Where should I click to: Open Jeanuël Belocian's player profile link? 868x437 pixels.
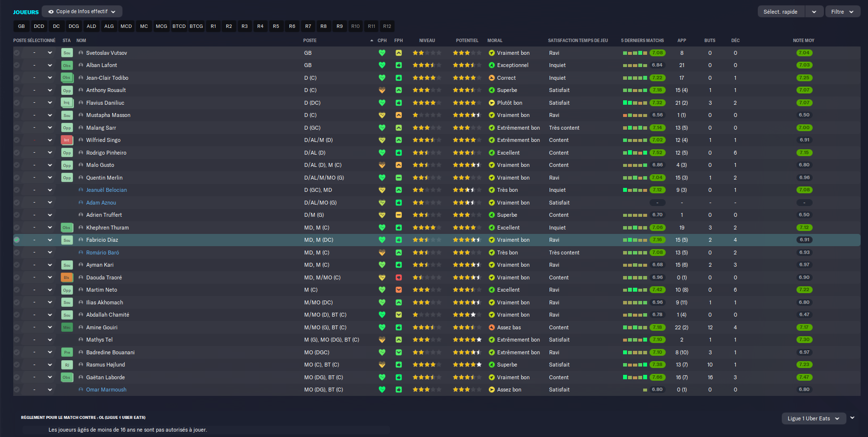tap(106, 190)
